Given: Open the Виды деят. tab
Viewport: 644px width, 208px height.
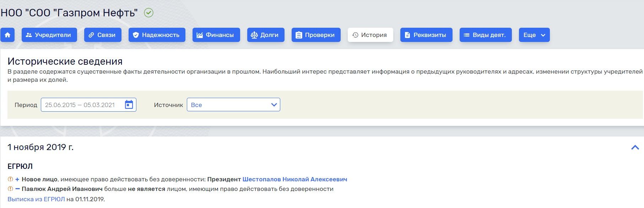Looking at the screenshot, I should 486,35.
